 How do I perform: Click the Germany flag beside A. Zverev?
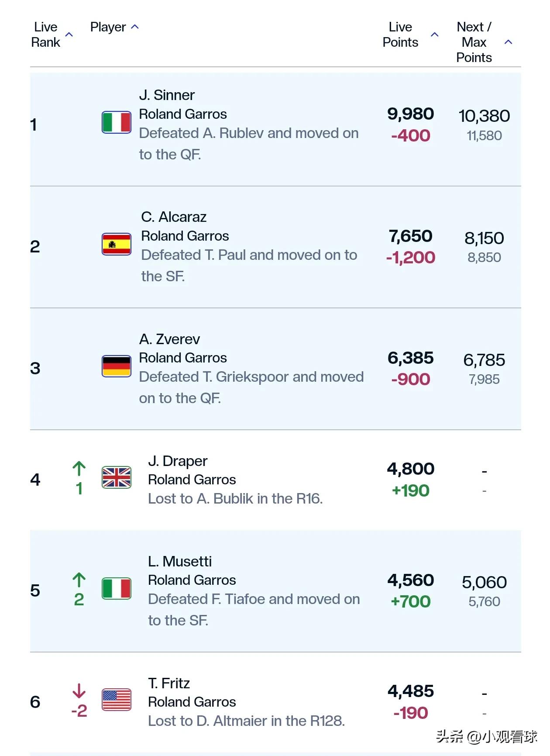tap(117, 366)
